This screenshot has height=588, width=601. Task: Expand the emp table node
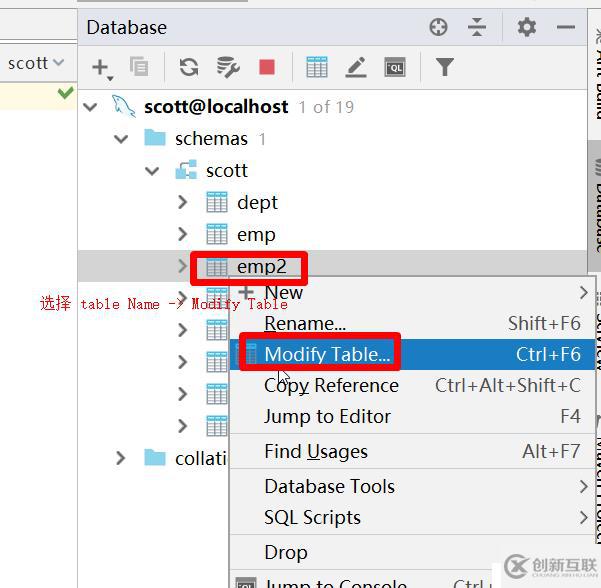tap(183, 234)
